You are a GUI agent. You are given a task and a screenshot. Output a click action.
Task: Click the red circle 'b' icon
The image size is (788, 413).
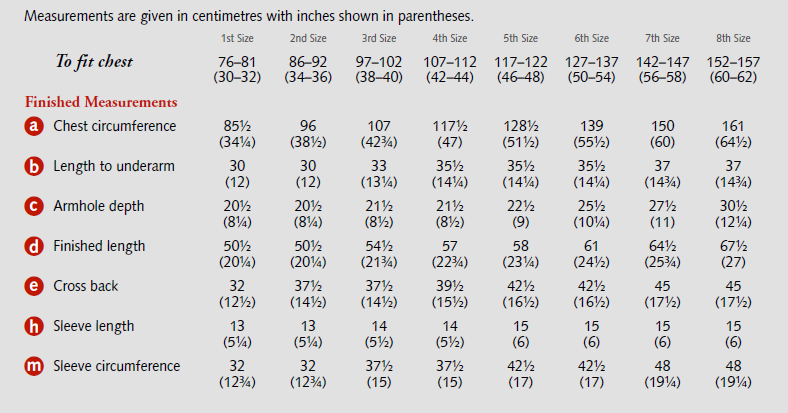[x=35, y=167]
